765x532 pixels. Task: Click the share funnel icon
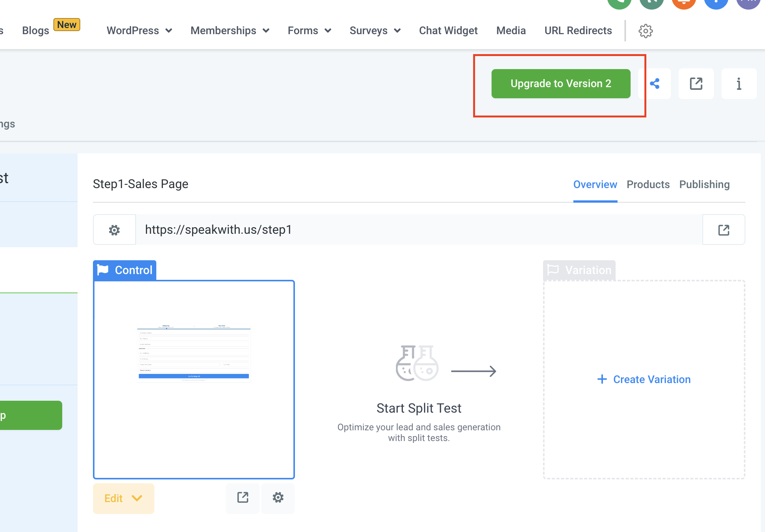tap(655, 84)
